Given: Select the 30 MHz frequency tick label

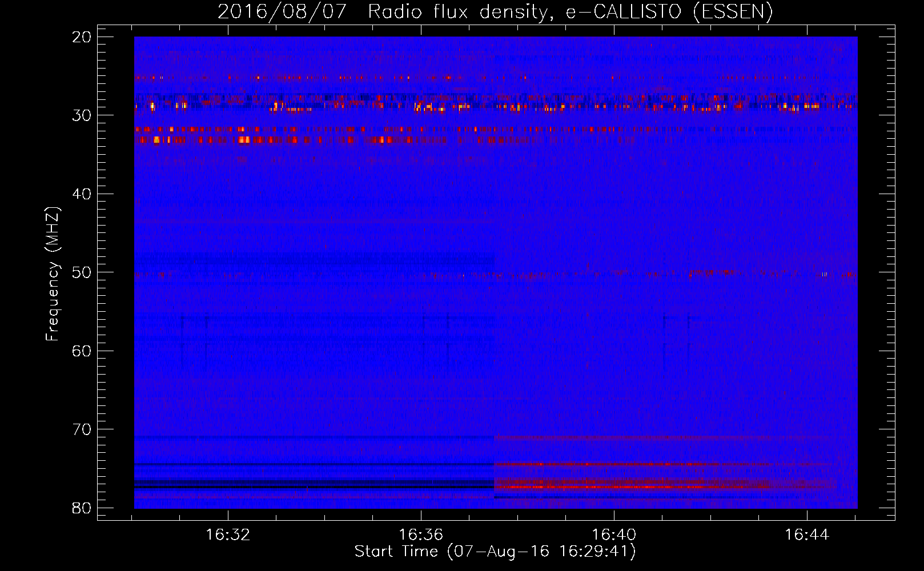Looking at the screenshot, I should (x=82, y=115).
